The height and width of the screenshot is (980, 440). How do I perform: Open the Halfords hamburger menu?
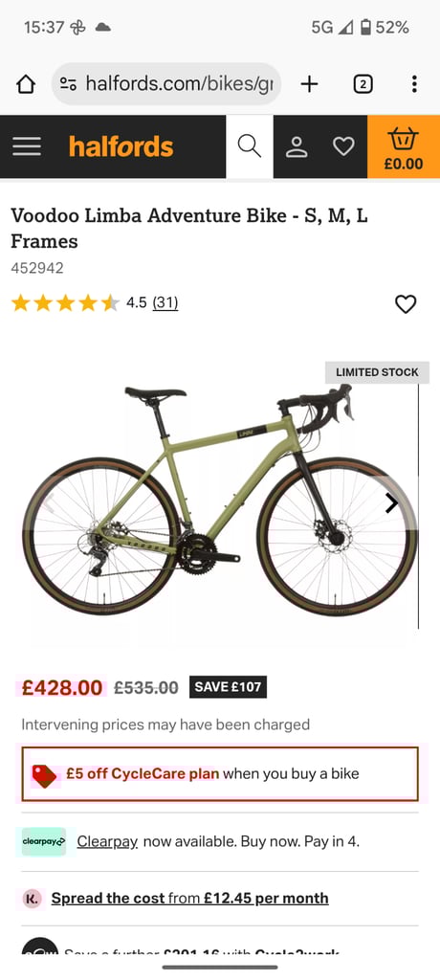26,146
